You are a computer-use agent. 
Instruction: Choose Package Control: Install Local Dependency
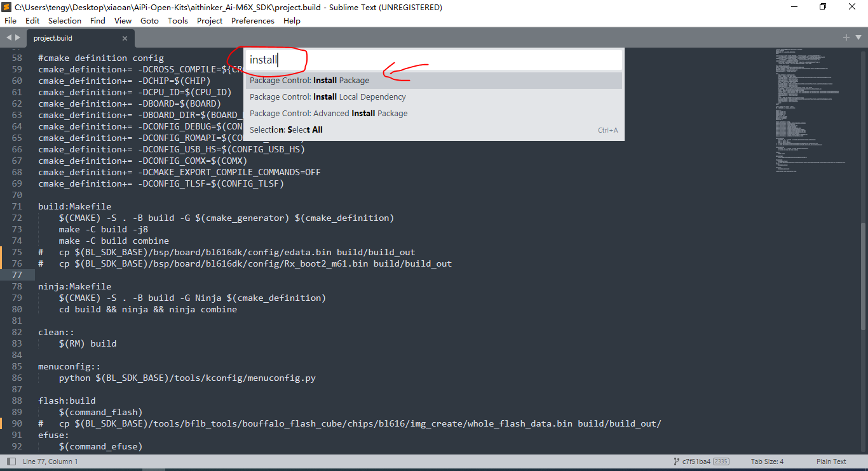(434, 97)
